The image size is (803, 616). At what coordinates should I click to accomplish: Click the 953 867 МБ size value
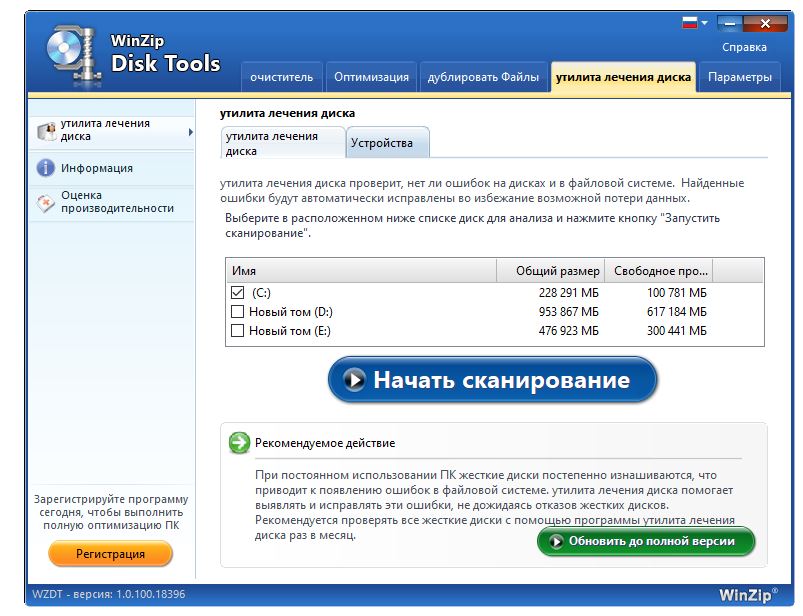click(568, 312)
